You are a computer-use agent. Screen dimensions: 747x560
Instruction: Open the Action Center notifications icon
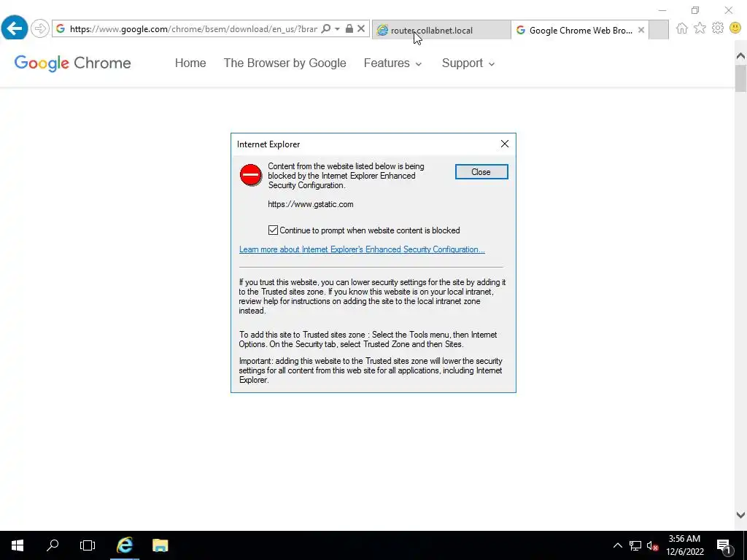(x=724, y=545)
